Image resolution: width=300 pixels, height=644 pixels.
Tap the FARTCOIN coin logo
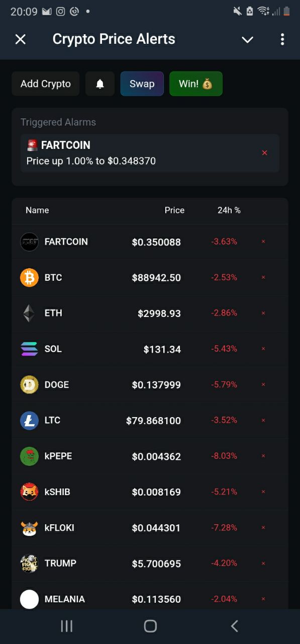click(x=29, y=242)
